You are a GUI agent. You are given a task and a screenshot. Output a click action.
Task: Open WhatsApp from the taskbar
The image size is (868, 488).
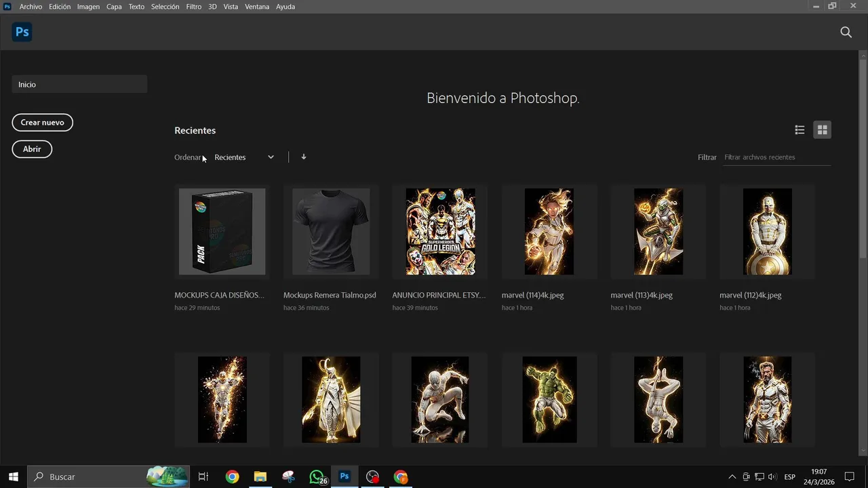pos(317,476)
